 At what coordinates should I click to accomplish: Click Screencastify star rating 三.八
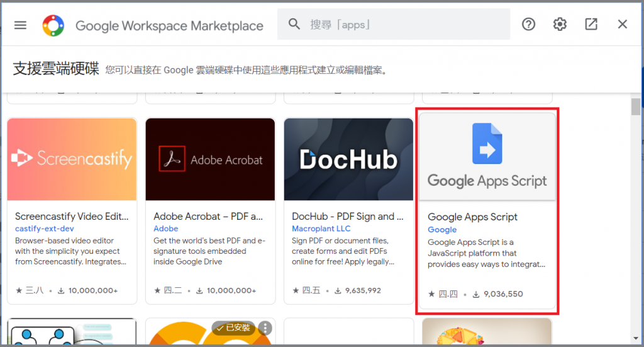click(30, 291)
